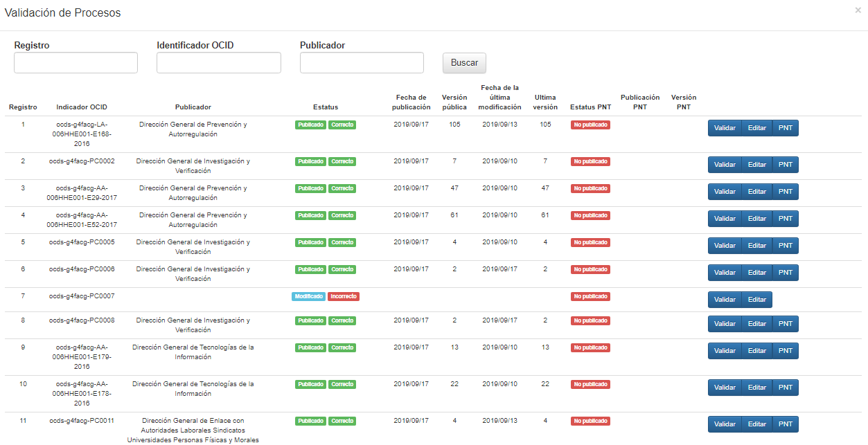Click PNT for registro 10
868x445 pixels.
coord(785,388)
